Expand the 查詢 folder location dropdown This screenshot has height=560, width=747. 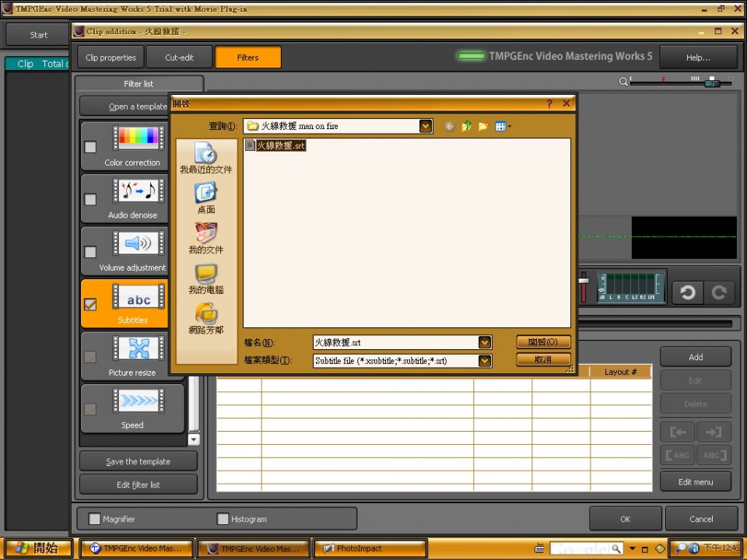425,126
